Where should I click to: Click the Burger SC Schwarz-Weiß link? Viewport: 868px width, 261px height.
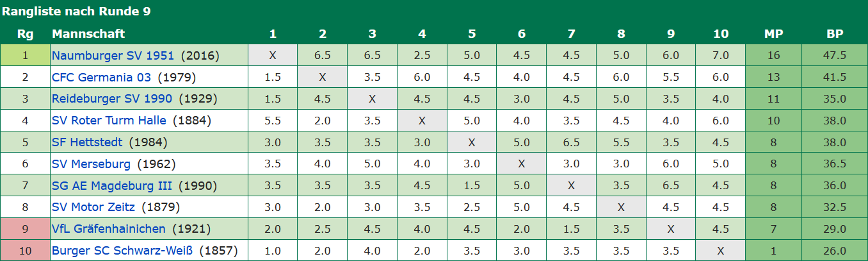coord(122,251)
